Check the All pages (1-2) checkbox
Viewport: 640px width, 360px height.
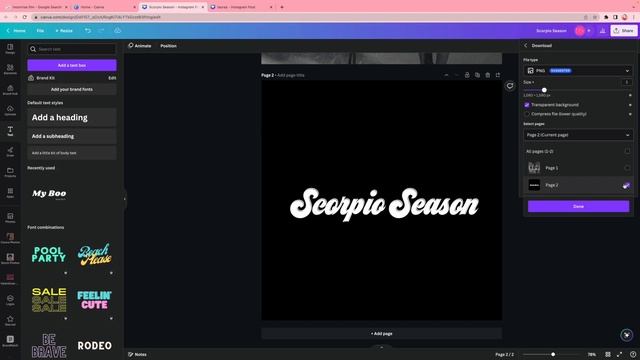[627, 151]
